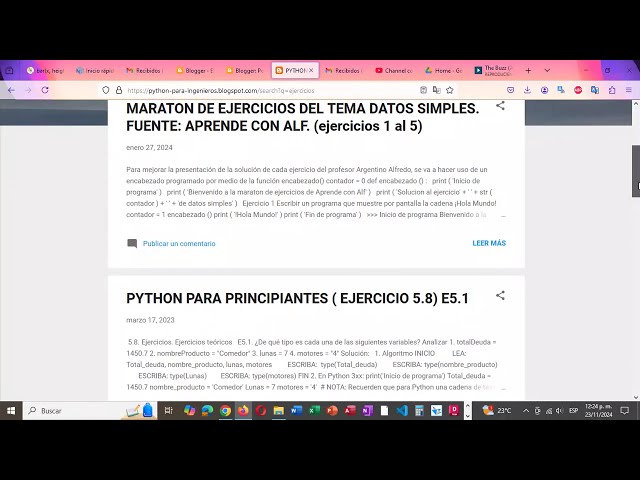View site security padlock info
Viewport: 640px width, 480px height.
[x=119, y=90]
